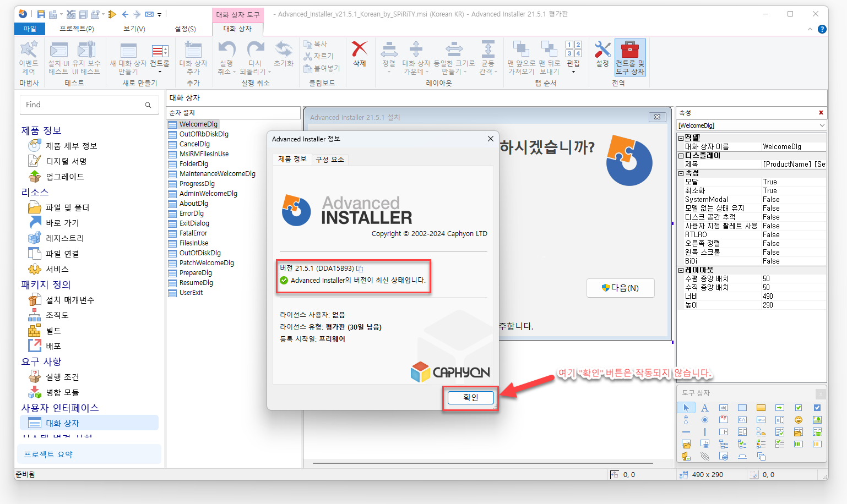Select UserExit in dialog list

[x=191, y=293]
